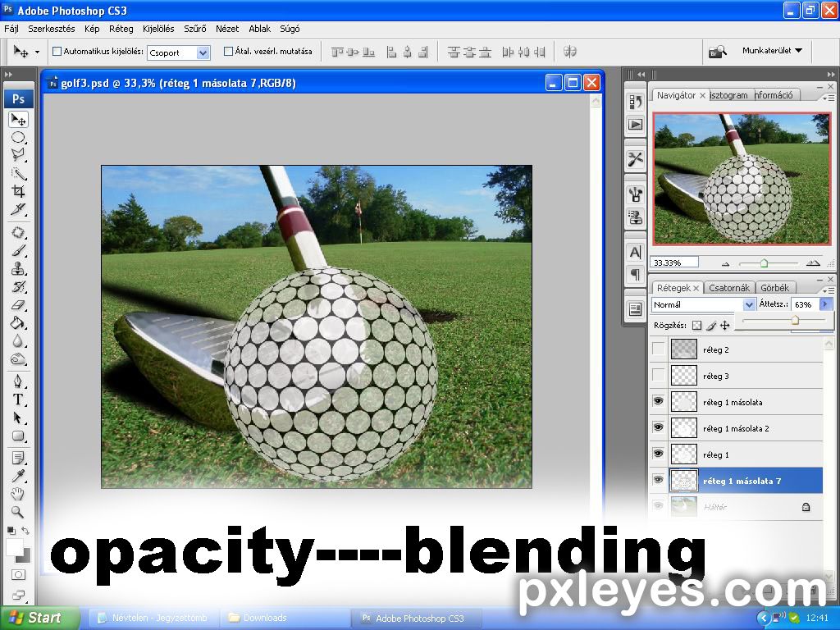840x630 pixels.
Task: Open the Szerkesztés menu
Action: pyautogui.click(x=52, y=29)
